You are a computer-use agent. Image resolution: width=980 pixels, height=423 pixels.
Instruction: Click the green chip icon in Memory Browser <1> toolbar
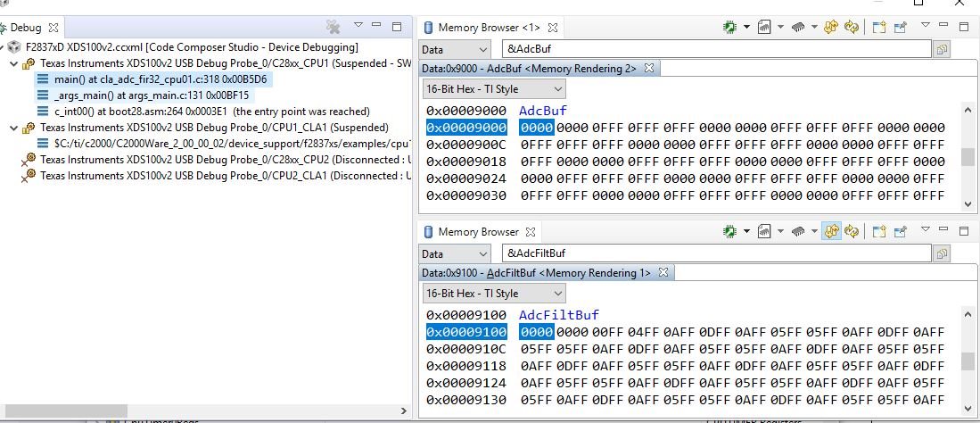point(729,27)
